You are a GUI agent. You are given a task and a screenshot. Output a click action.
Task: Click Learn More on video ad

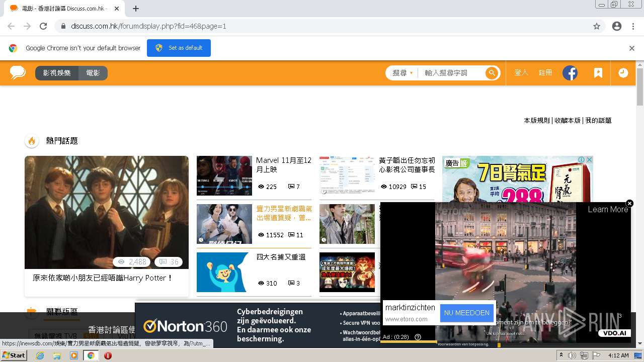pyautogui.click(x=608, y=210)
